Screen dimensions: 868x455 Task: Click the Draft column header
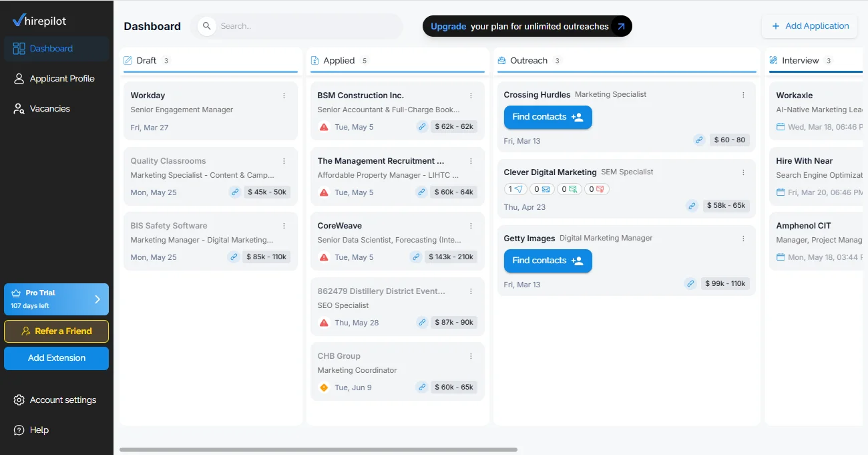click(x=210, y=61)
